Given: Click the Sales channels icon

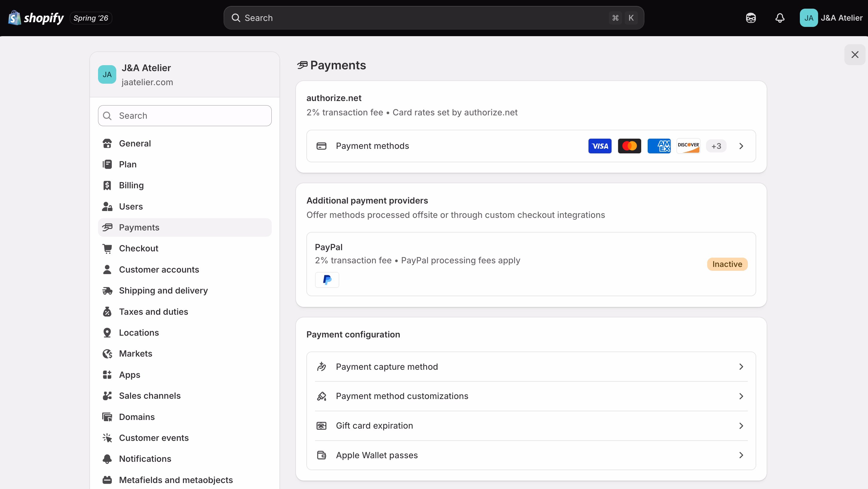Looking at the screenshot, I should tap(107, 396).
